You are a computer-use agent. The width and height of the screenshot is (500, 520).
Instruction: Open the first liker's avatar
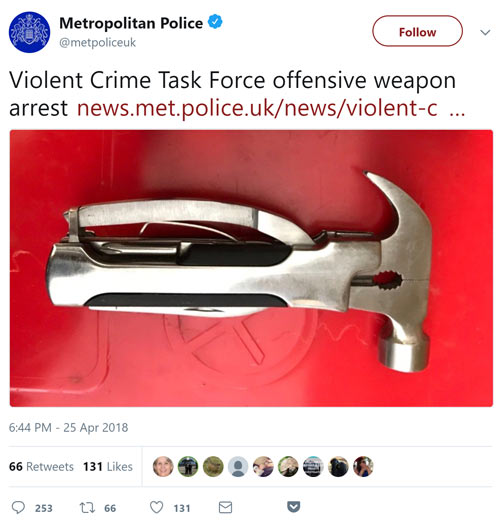point(163,466)
